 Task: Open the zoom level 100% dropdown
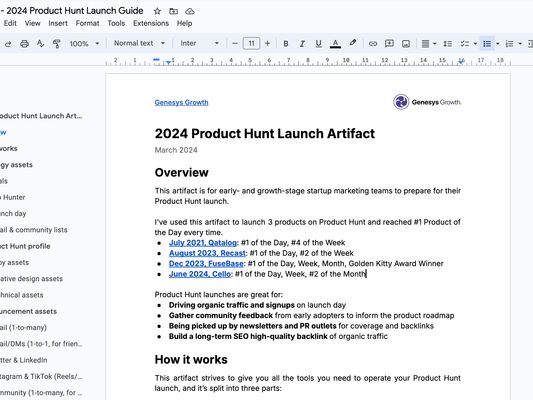tap(84, 44)
